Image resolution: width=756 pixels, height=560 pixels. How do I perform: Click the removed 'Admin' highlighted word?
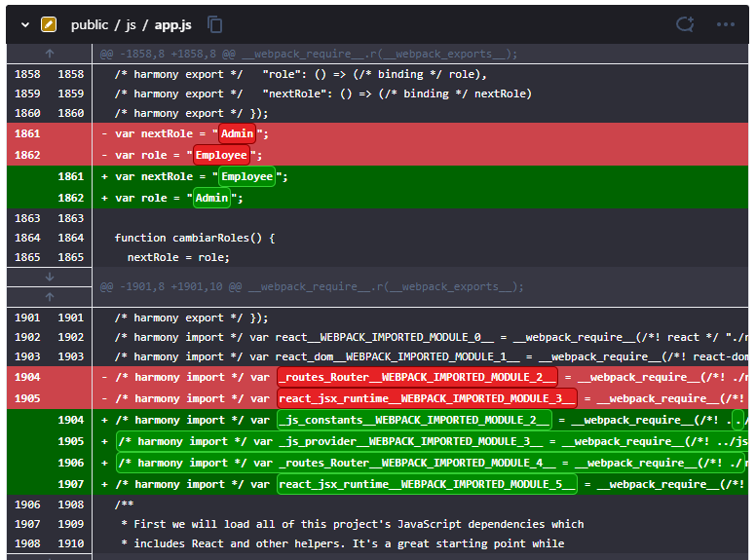pos(237,133)
